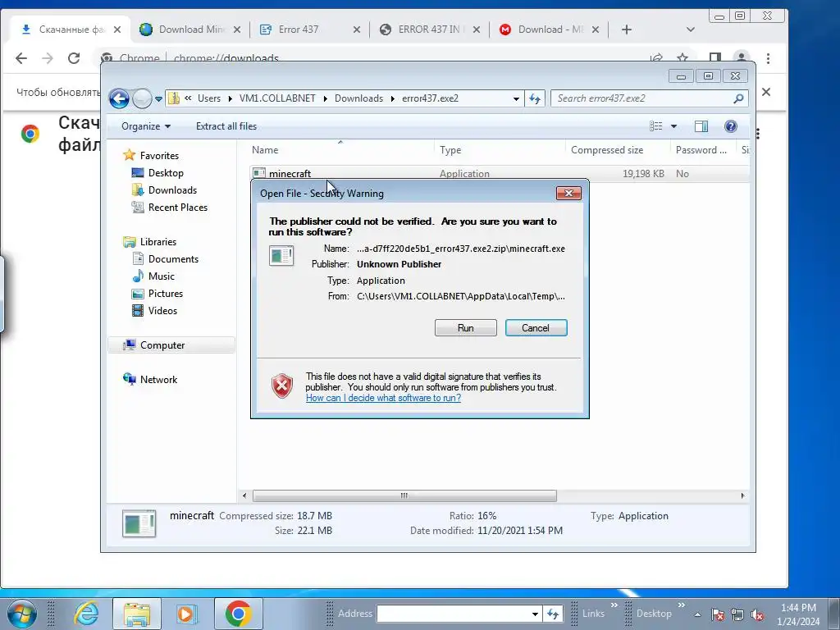Click right arrow of horizontal scrollbar
This screenshot has width=840, height=630.
point(742,496)
